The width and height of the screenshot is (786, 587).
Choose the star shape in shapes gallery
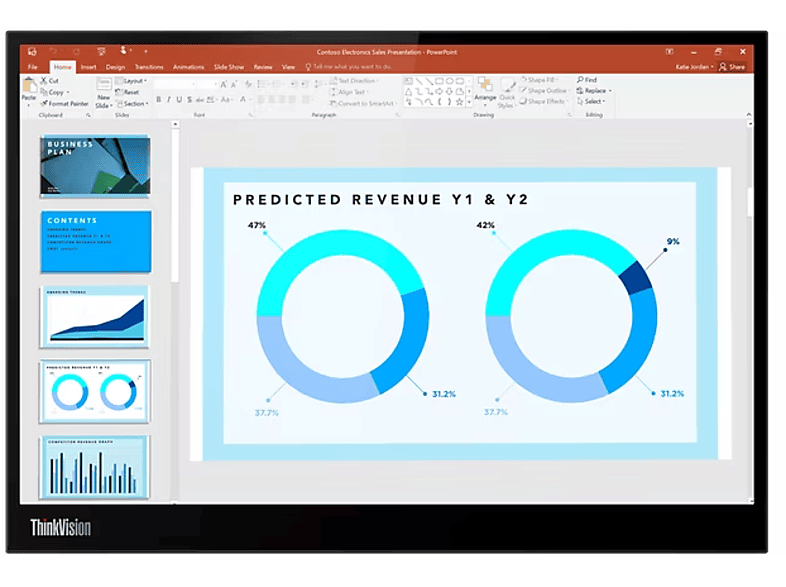coord(459,102)
